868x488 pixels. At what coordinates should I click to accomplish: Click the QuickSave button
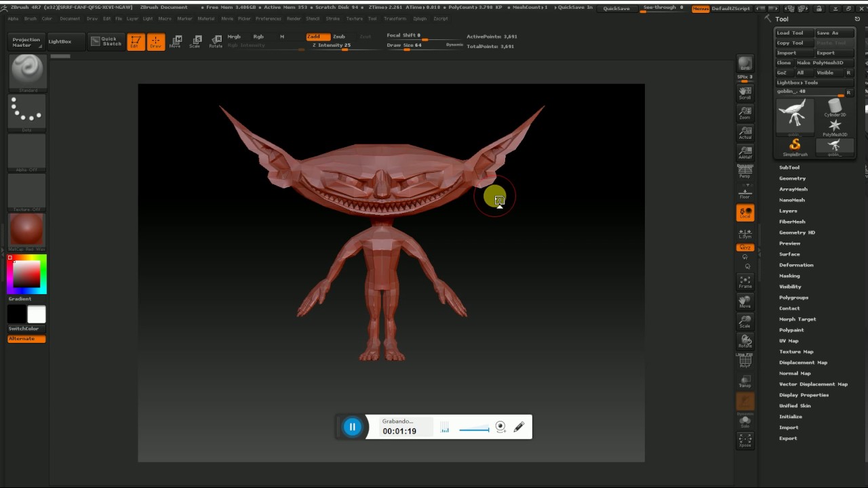pos(616,8)
